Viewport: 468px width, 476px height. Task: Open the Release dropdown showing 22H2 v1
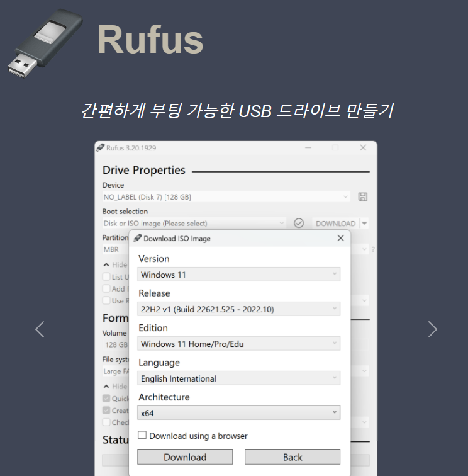coord(238,309)
